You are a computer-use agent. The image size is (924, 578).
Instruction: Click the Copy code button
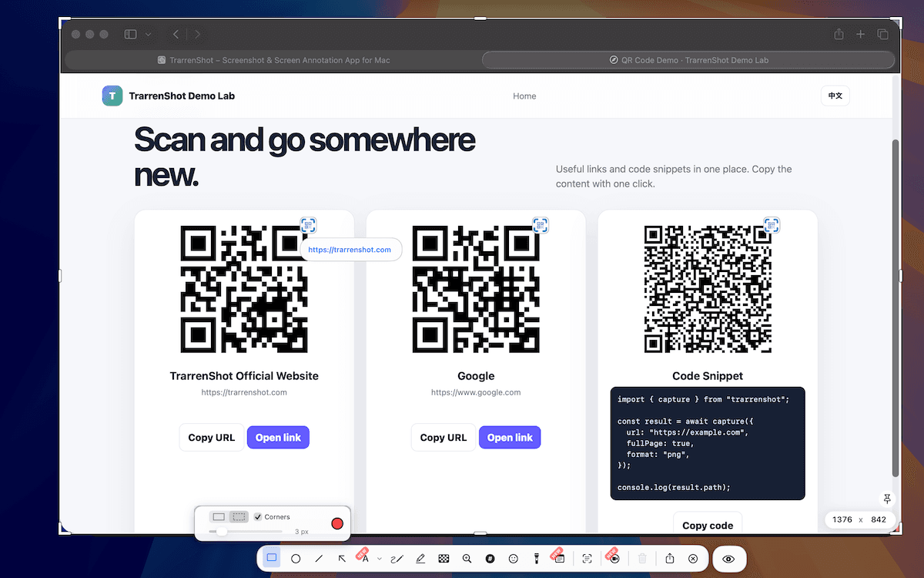coord(708,524)
